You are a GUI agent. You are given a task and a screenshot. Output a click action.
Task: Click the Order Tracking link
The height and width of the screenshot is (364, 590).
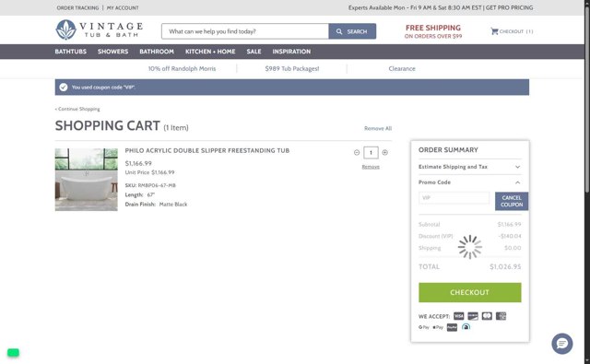click(x=77, y=8)
